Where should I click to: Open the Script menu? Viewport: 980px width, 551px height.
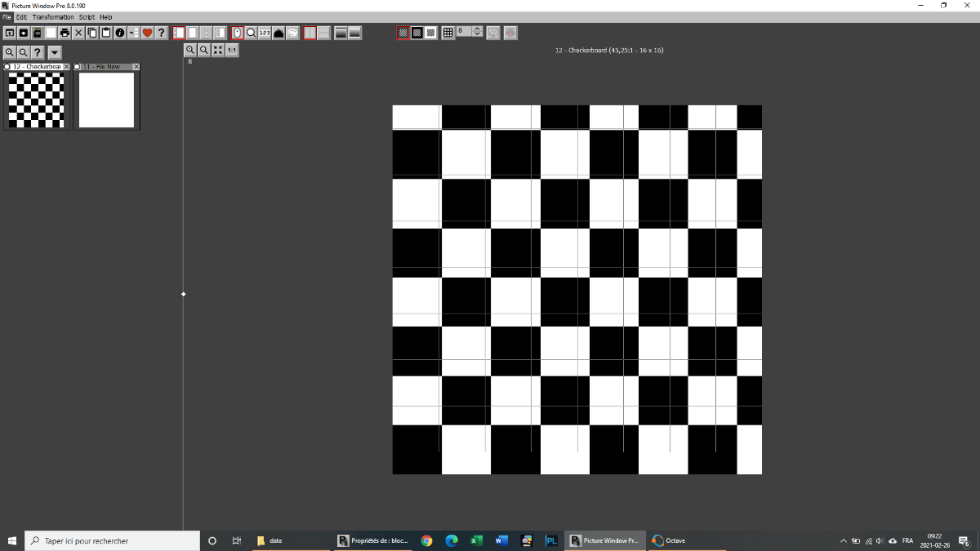click(x=87, y=17)
